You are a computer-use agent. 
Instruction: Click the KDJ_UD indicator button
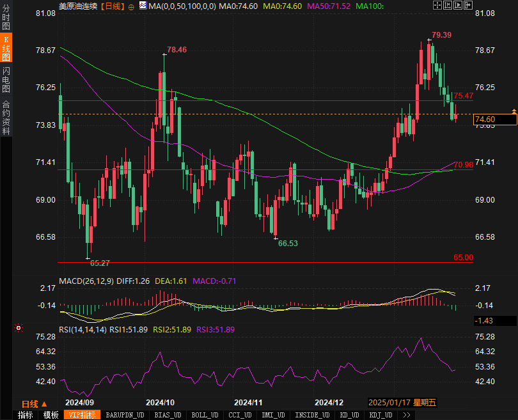coord(381,415)
